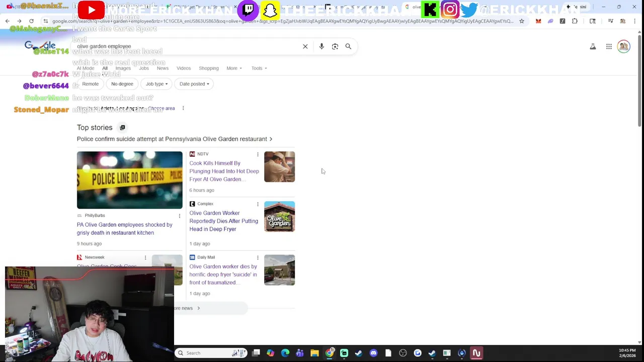
Task: Click the magnifier search button
Action: coord(348,46)
